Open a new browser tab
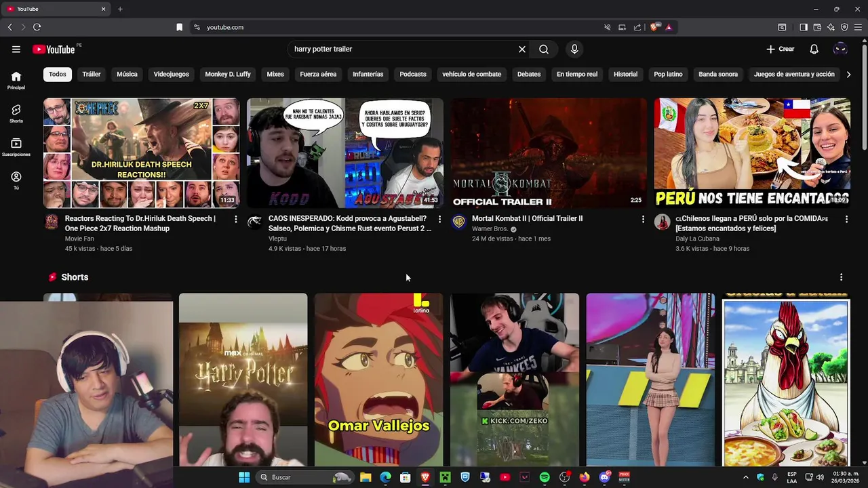The width and height of the screenshot is (868, 488). pos(120,9)
